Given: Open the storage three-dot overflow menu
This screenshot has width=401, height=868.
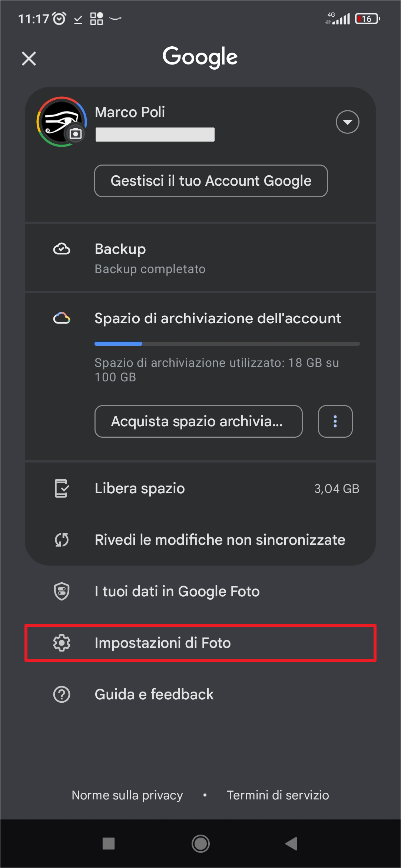Looking at the screenshot, I should pos(335,421).
